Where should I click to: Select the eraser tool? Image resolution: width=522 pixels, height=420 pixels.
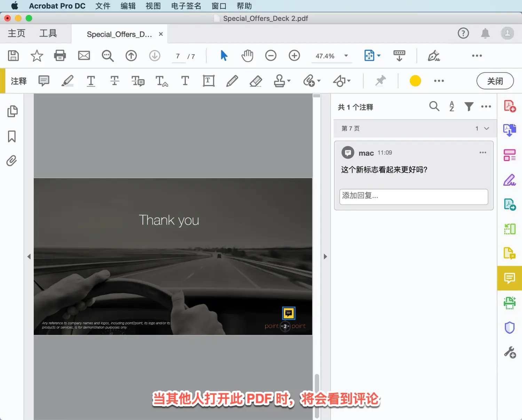pos(256,81)
